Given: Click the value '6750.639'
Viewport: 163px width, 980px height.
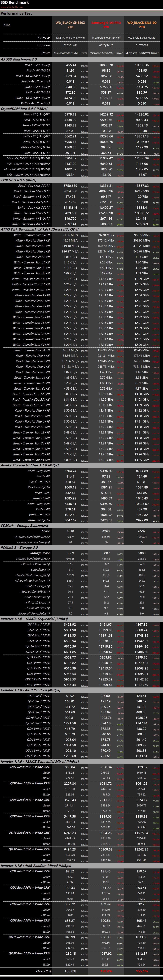Looking at the screenshot, I should 71,186.
